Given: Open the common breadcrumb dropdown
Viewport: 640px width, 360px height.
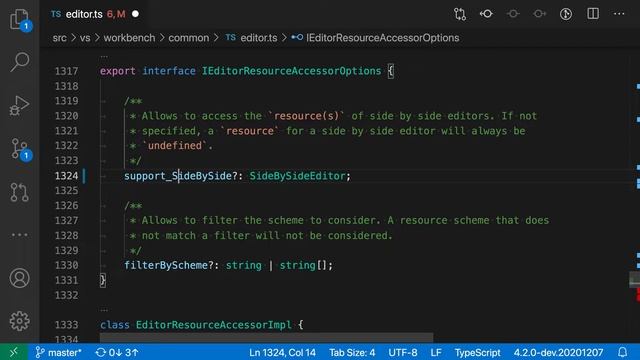Looking at the screenshot, I should point(189,38).
